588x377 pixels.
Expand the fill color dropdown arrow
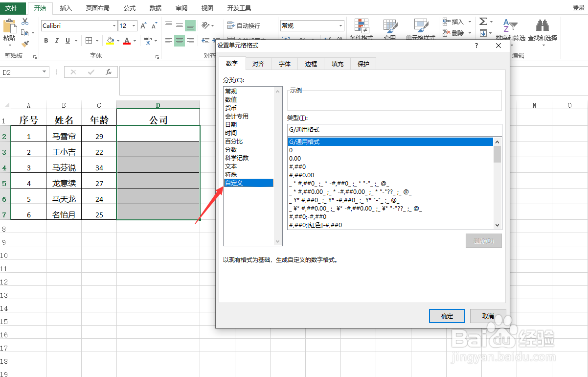point(117,41)
